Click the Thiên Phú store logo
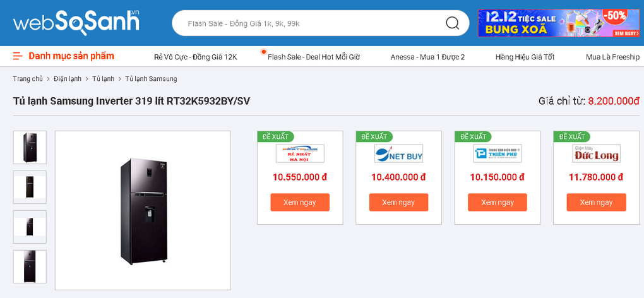644x298 pixels. (x=498, y=153)
